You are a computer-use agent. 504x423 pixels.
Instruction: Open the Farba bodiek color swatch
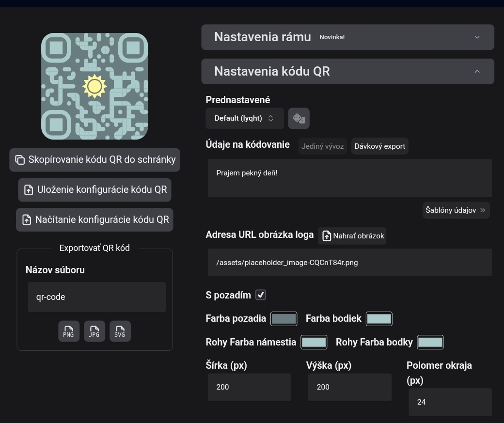click(x=379, y=319)
